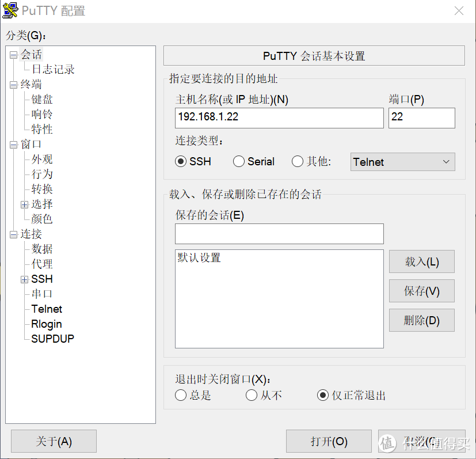Click the 打开(O) button to connect
Image resolution: width=476 pixels, height=459 pixels.
coord(329,441)
